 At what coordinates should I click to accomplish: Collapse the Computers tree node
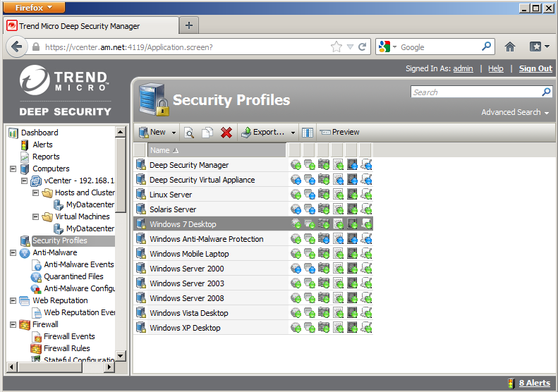[x=13, y=169]
